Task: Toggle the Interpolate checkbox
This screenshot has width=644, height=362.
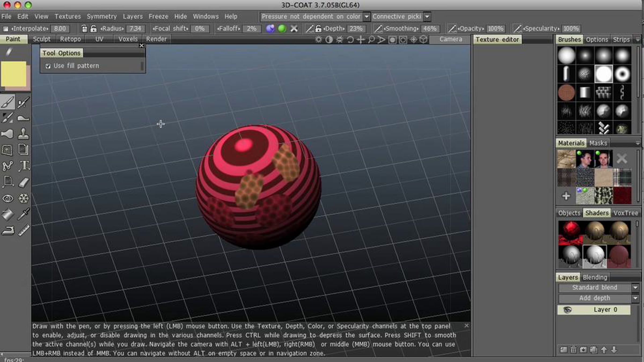Action: (6, 29)
